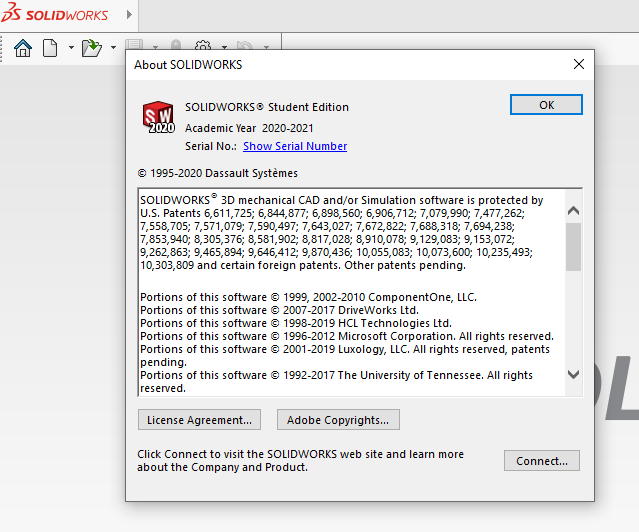Open the dropdown arrow next to Open
Screen dimensions: 639x532
pyautogui.click(x=113, y=48)
